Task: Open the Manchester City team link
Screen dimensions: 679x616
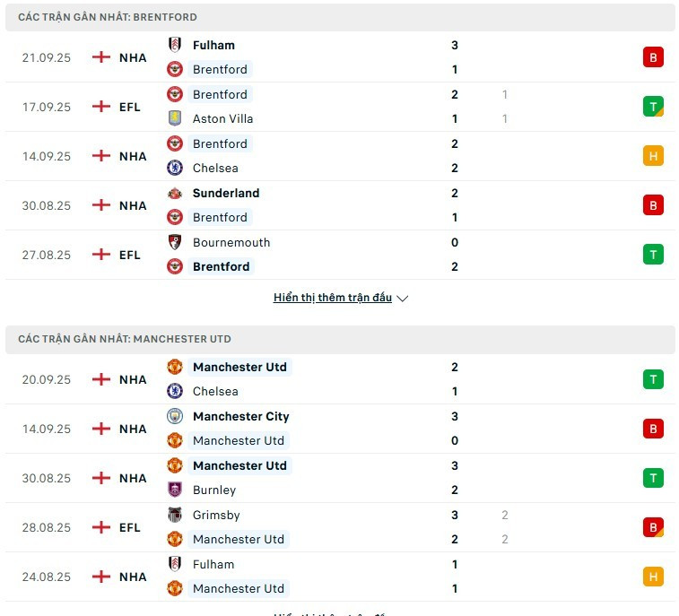Action: 240,416
